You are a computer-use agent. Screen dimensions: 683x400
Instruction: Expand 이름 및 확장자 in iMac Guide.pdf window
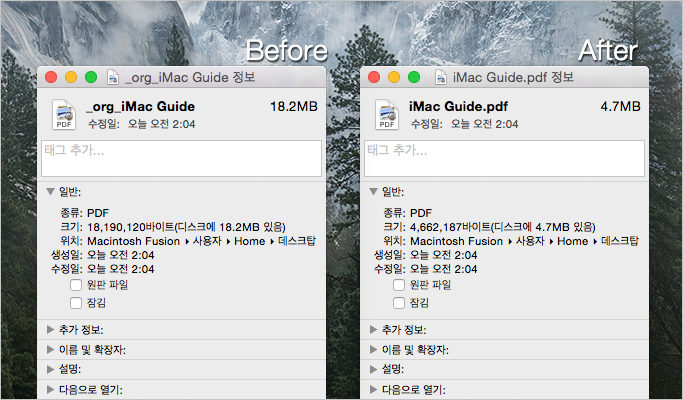point(373,349)
